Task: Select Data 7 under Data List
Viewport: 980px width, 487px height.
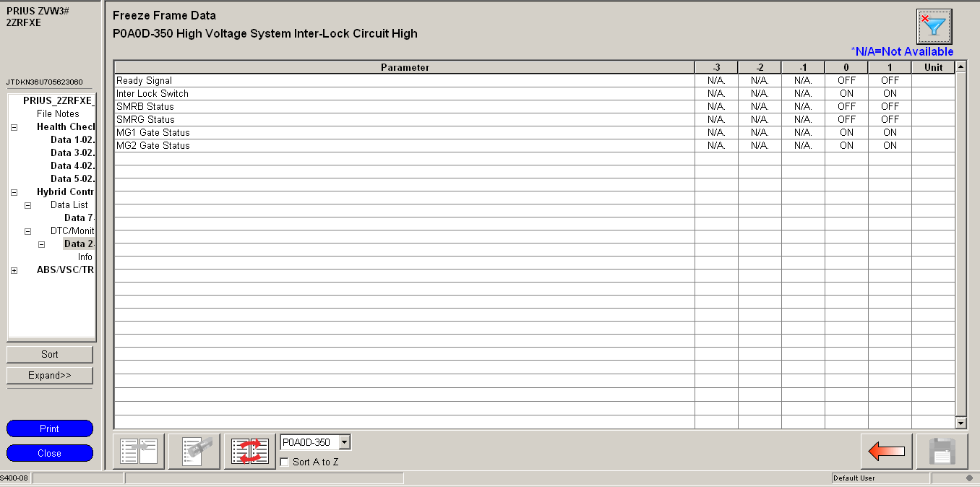Action: point(79,217)
